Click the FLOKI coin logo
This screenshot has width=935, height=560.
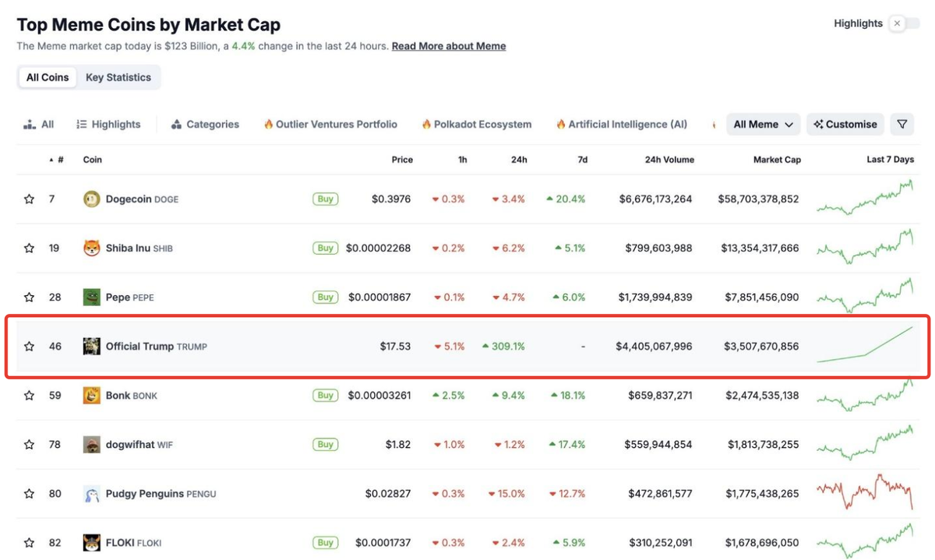click(x=92, y=543)
